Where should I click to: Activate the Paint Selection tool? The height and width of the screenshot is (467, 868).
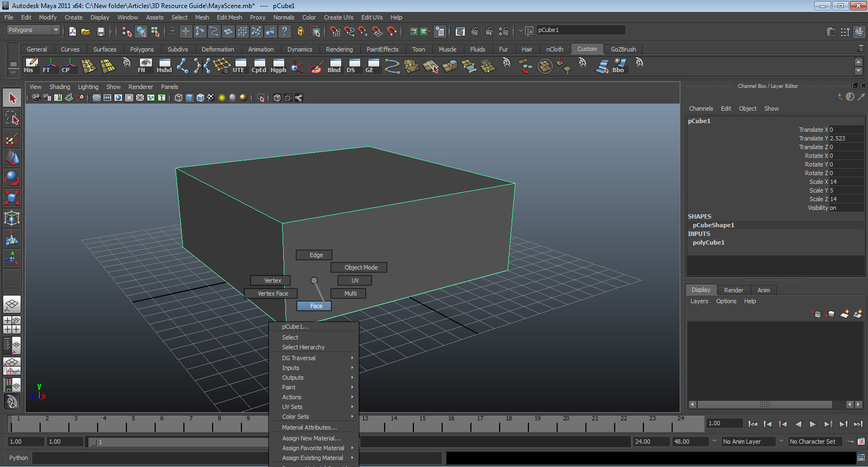click(12, 138)
